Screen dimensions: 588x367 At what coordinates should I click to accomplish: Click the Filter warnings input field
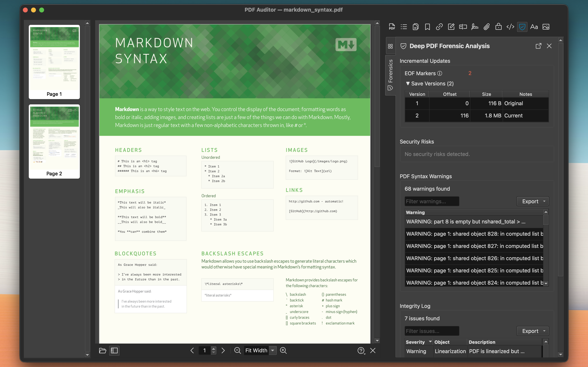pos(432,201)
